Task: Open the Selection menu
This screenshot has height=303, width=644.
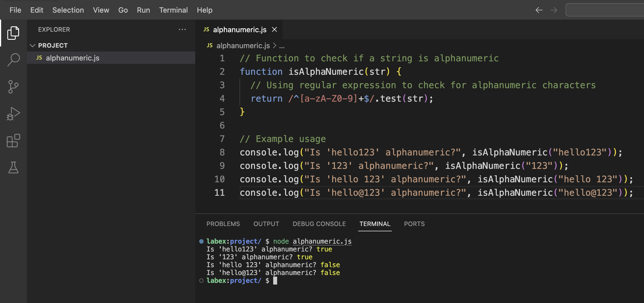Action: (x=68, y=10)
